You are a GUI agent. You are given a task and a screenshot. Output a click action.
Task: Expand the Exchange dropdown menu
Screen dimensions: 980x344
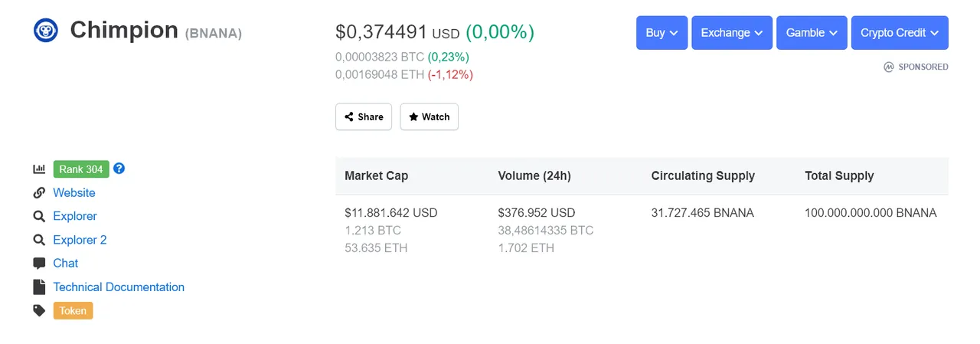(732, 33)
